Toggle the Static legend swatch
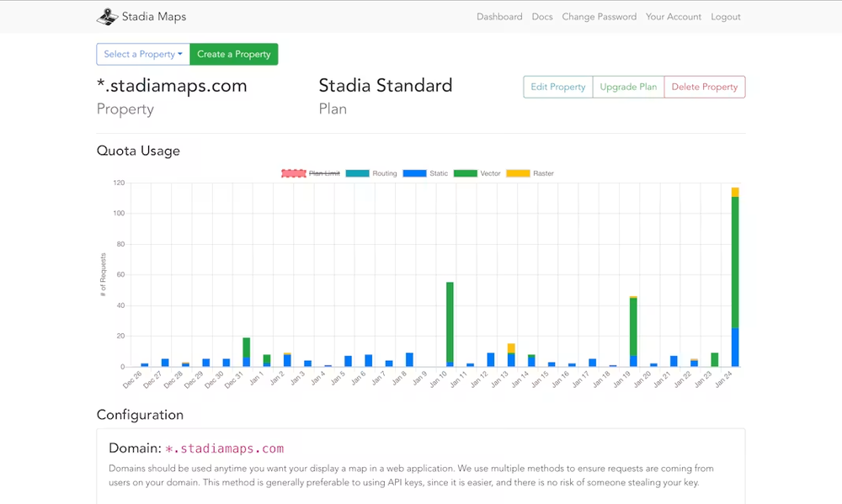The height and width of the screenshot is (504, 842). point(414,173)
